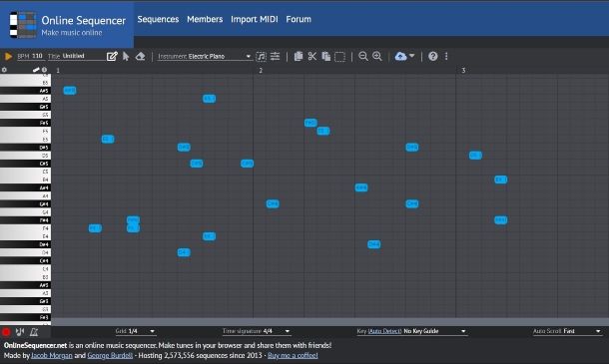The image size is (609, 364).
Task: Click the copy icon in toolbar
Action: coord(299,56)
